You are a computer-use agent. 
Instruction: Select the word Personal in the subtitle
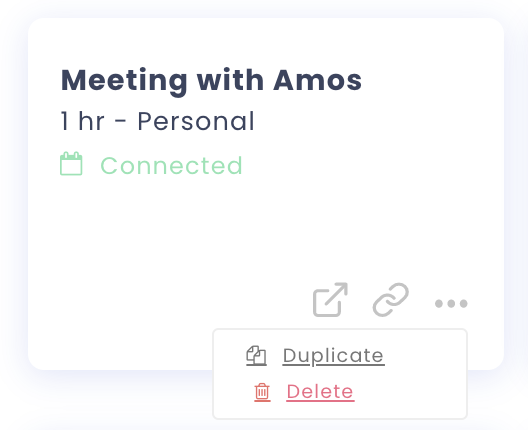(196, 121)
